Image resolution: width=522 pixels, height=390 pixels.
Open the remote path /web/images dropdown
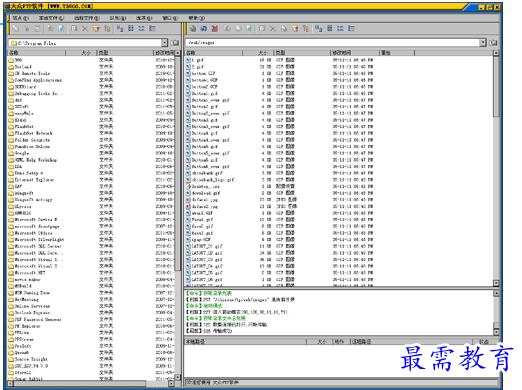483,43
